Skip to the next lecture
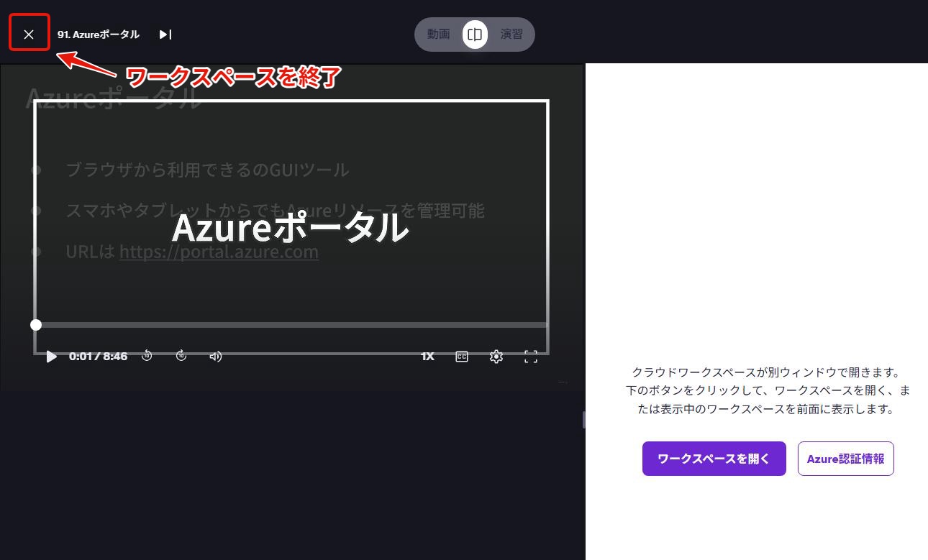Image resolution: width=928 pixels, height=560 pixels. [x=165, y=34]
